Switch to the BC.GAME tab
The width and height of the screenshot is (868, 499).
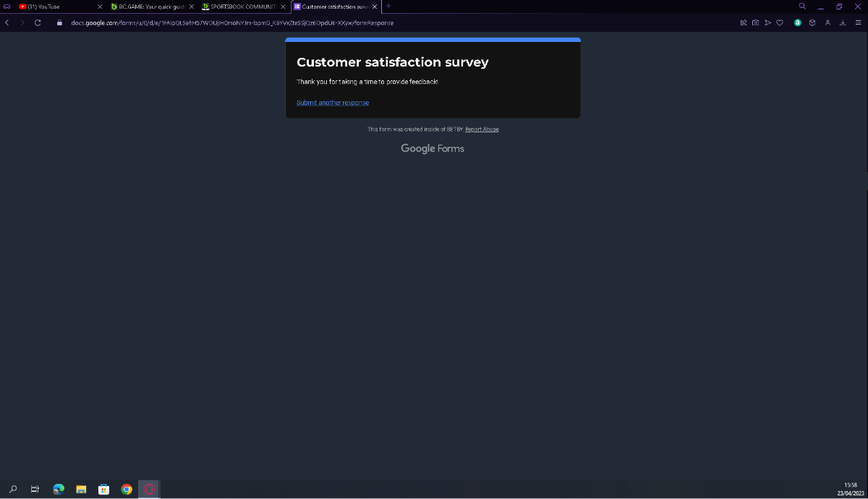coord(152,7)
